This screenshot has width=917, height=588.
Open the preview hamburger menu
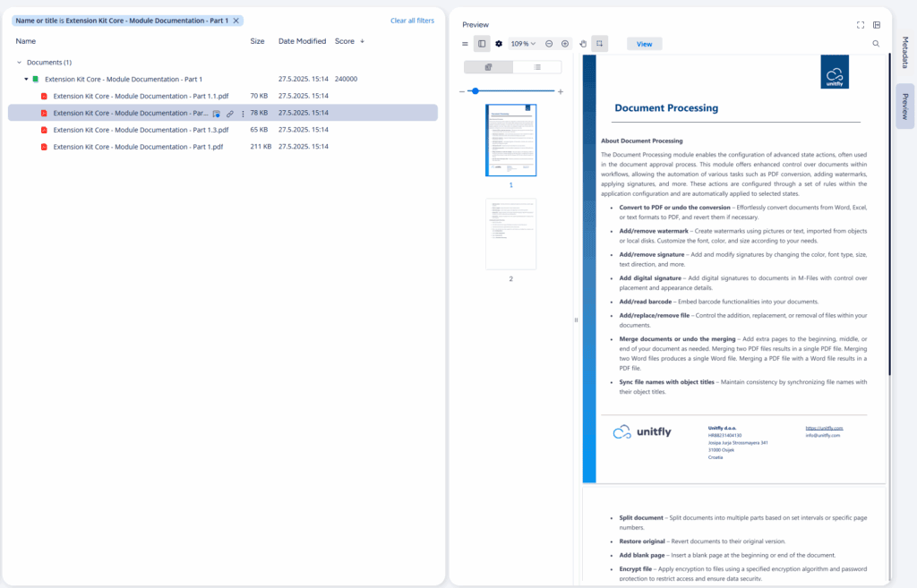[x=465, y=43]
